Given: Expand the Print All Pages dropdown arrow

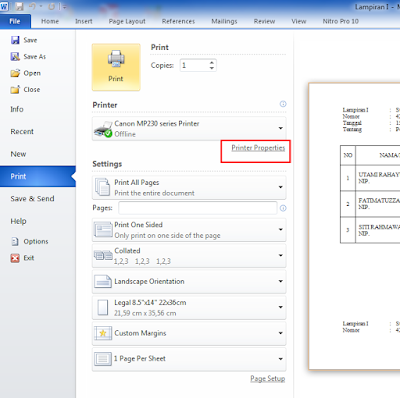Looking at the screenshot, I should tap(281, 187).
